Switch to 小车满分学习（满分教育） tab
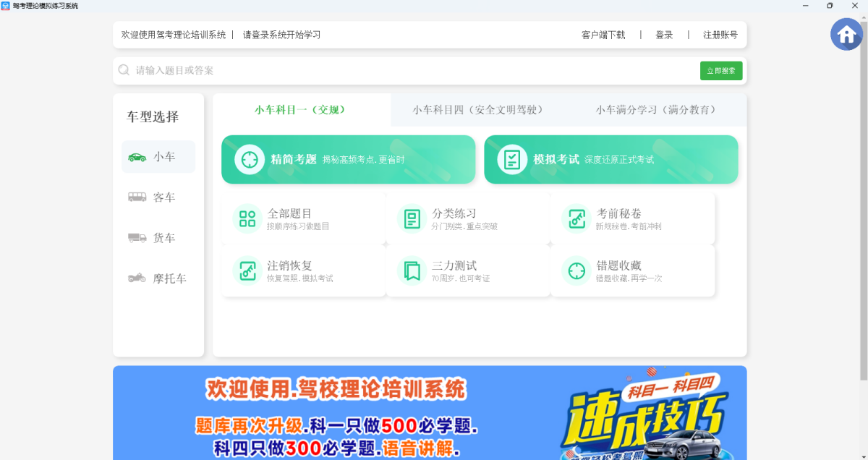The width and height of the screenshot is (868, 460). point(657,110)
